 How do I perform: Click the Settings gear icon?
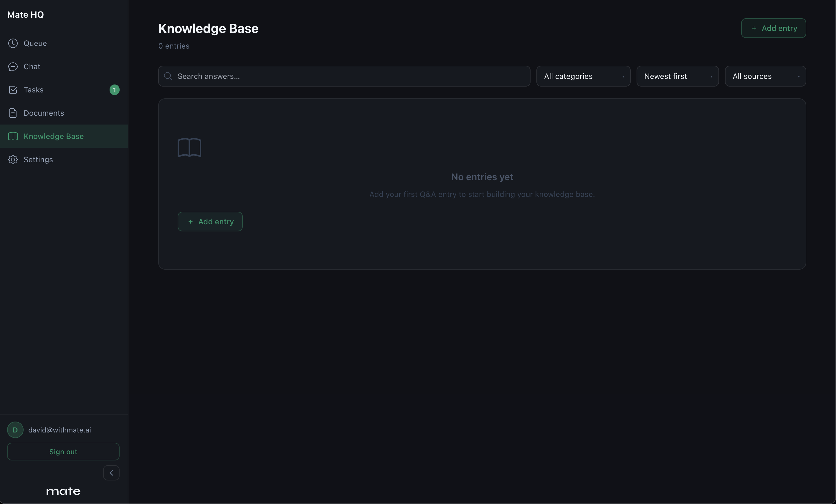click(13, 159)
